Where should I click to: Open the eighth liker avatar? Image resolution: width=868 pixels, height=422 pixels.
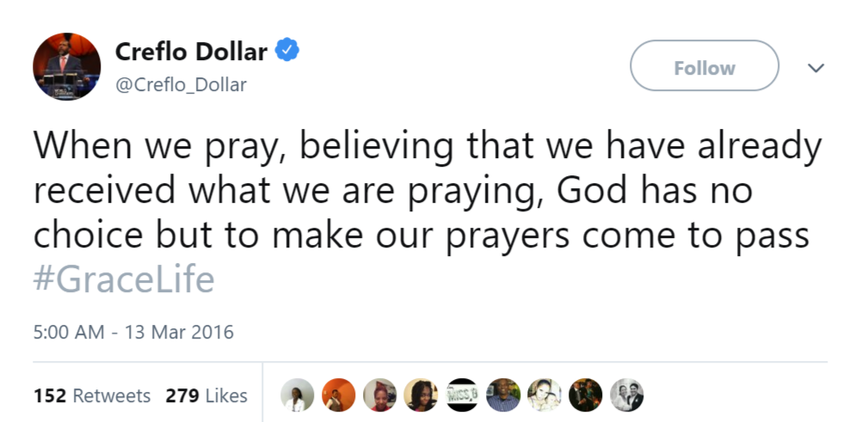pyautogui.click(x=586, y=395)
